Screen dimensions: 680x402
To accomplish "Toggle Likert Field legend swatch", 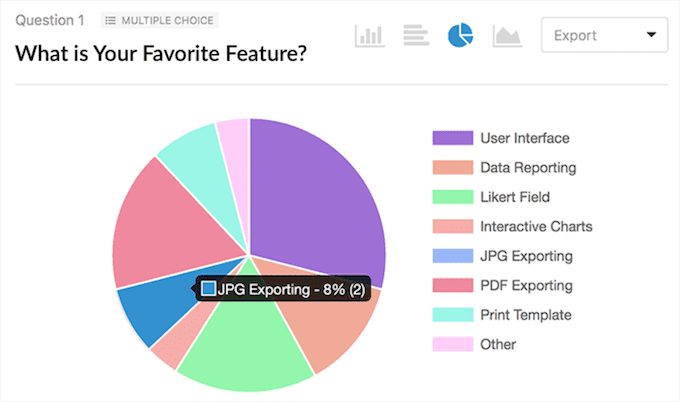I will pyautogui.click(x=453, y=197).
